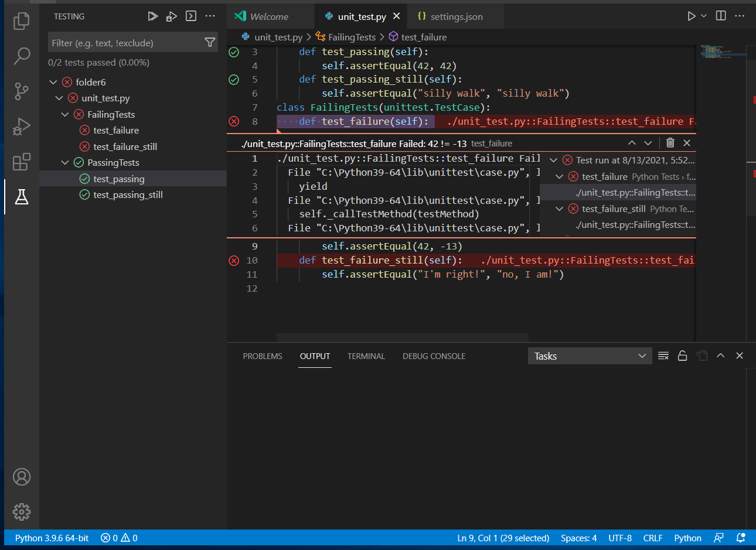Switch to the TERMINAL panel tab
Screen dimensions: 756x550
pos(366,356)
